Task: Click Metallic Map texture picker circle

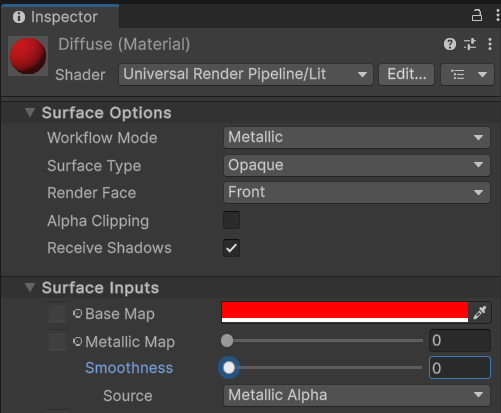Action: click(77, 341)
